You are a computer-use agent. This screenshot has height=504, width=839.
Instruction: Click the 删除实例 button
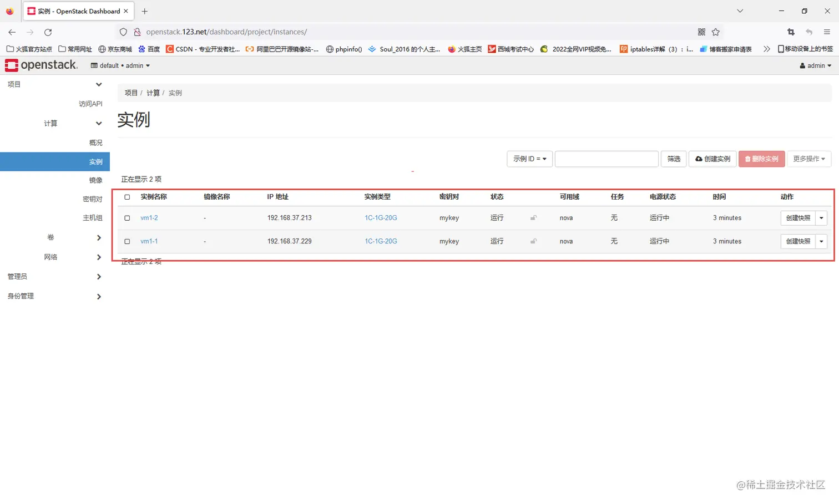(x=762, y=159)
